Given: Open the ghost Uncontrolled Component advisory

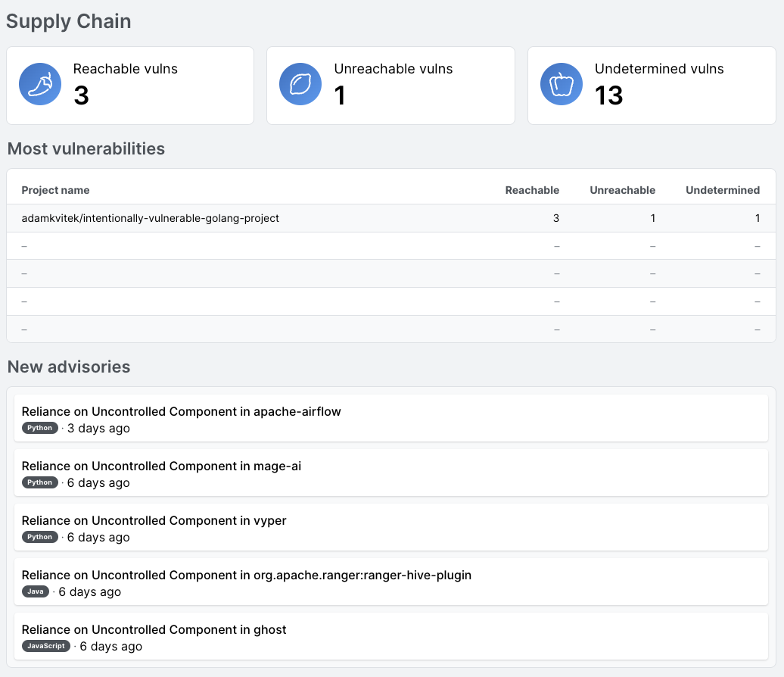Looking at the screenshot, I should (x=154, y=629).
